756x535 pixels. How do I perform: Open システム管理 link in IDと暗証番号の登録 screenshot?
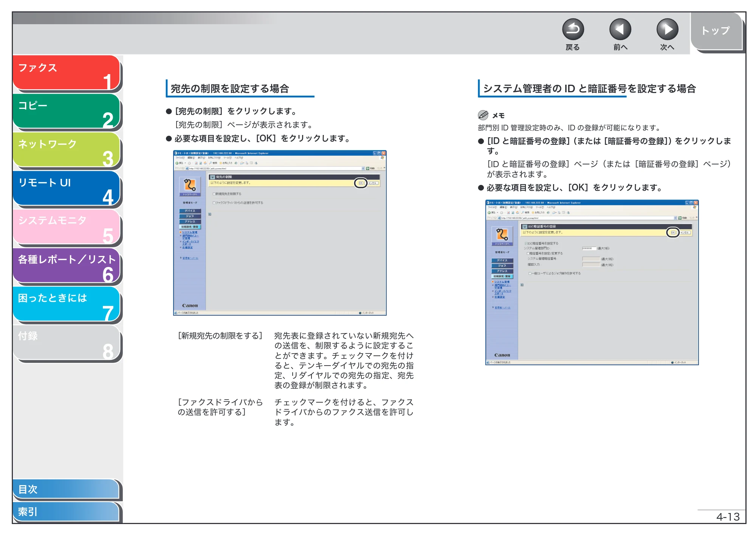[502, 282]
